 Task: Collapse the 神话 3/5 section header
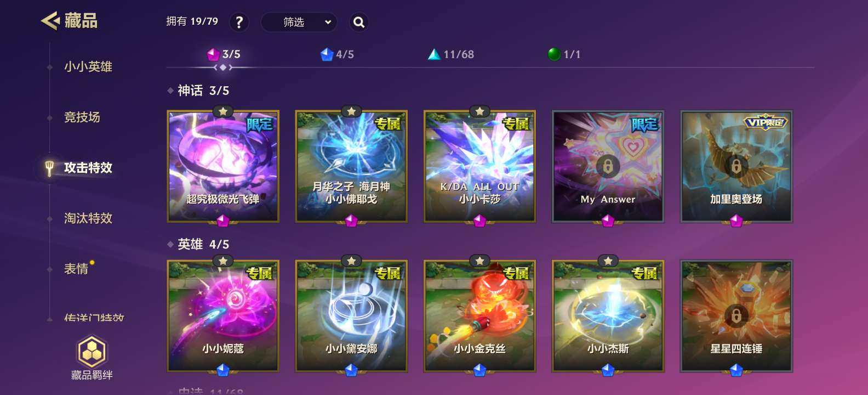point(198,91)
